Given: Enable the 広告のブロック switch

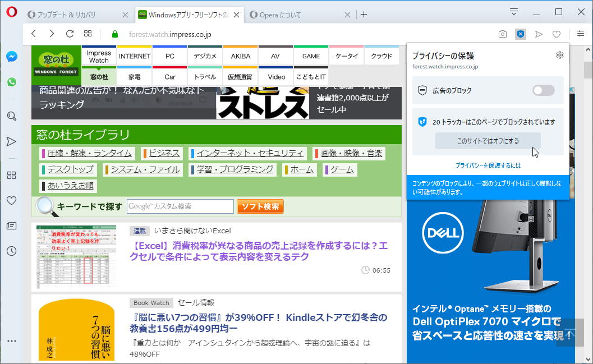Looking at the screenshot, I should (x=543, y=90).
